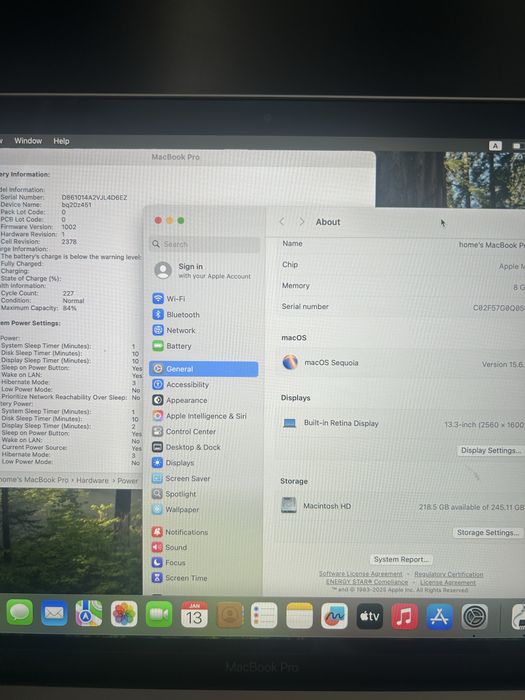Launch Messages from the Dock
525x700 pixels.
20,612
